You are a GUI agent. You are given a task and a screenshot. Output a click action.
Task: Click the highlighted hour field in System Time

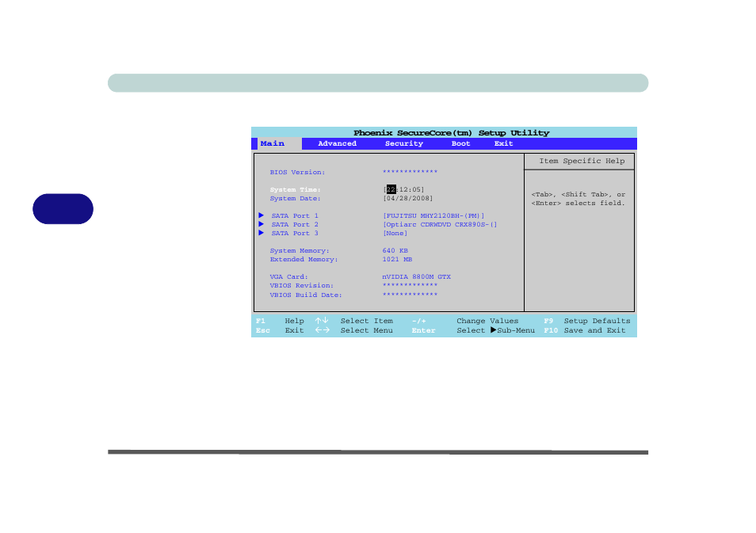pos(391,189)
